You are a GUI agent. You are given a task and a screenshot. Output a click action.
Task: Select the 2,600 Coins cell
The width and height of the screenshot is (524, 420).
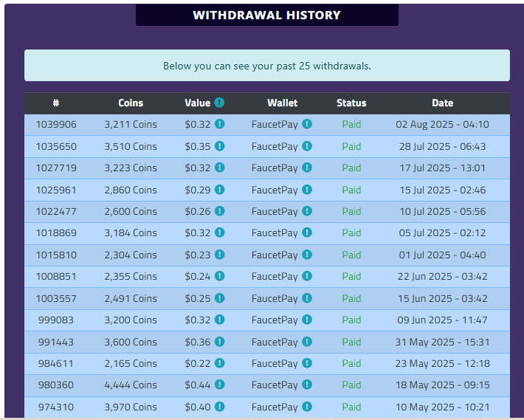(x=131, y=212)
